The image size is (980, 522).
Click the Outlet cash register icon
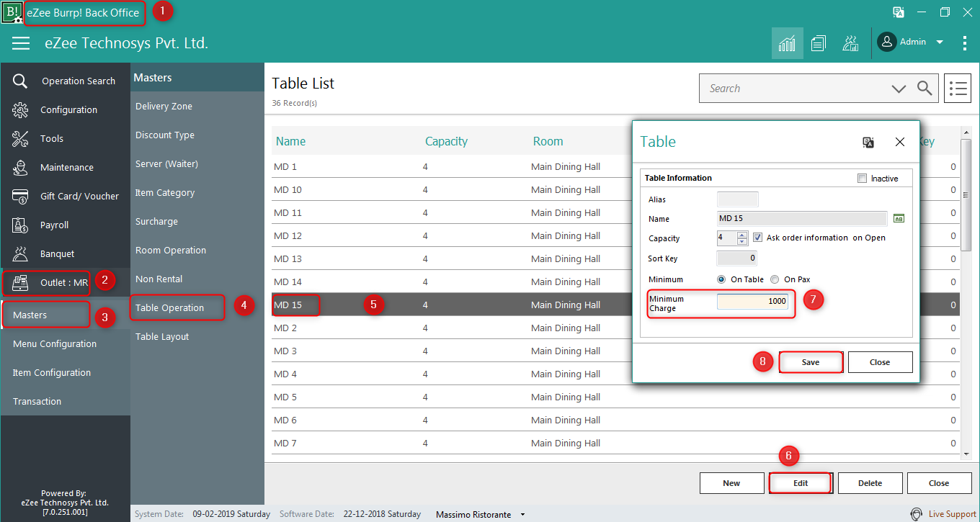20,282
